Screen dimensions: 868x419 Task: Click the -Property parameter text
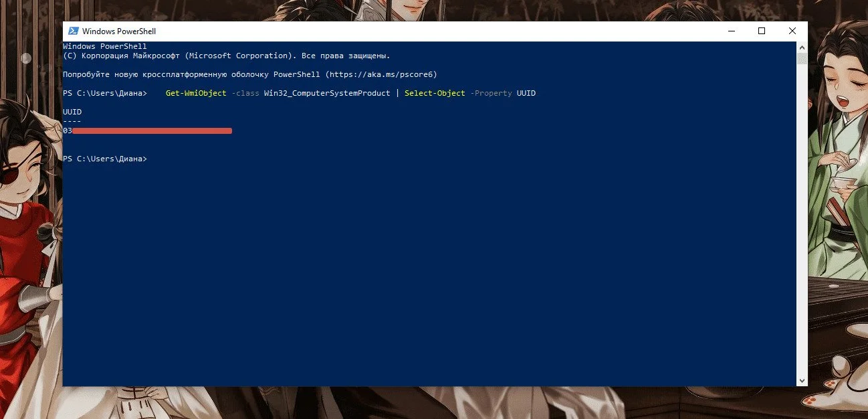pos(491,93)
